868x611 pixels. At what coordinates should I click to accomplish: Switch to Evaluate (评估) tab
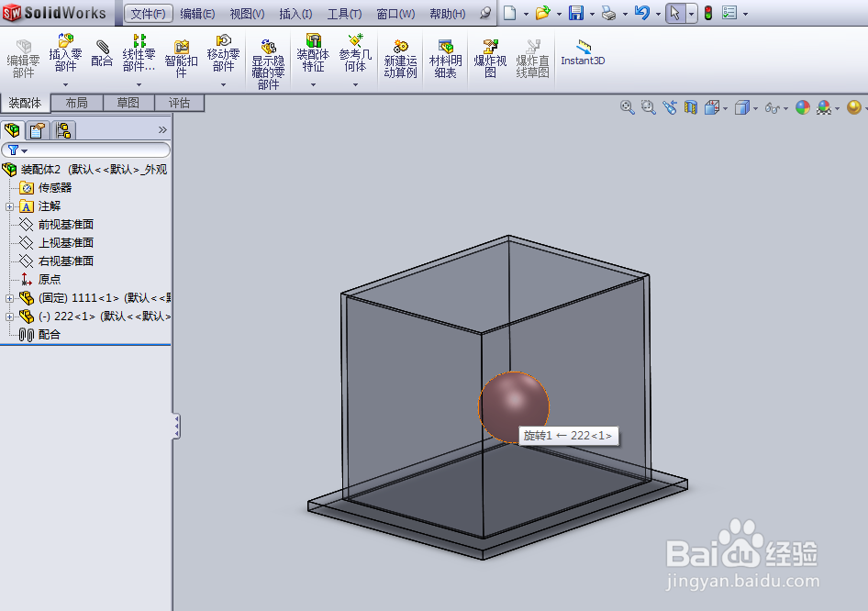179,103
